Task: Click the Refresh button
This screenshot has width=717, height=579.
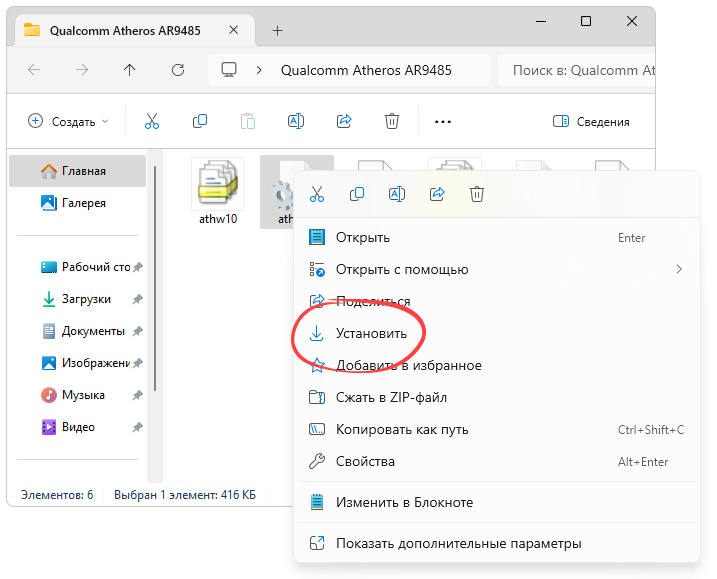Action: tap(177, 70)
